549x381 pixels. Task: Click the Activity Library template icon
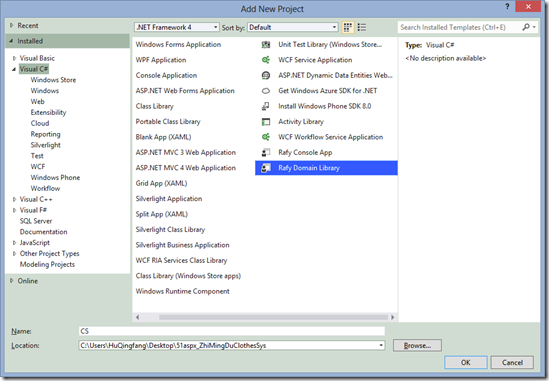click(266, 122)
